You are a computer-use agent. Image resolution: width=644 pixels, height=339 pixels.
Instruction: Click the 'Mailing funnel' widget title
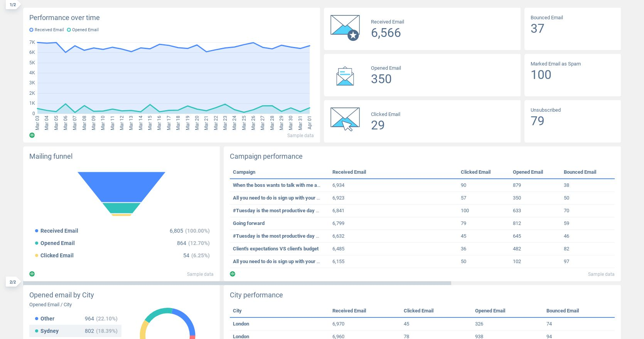51,156
